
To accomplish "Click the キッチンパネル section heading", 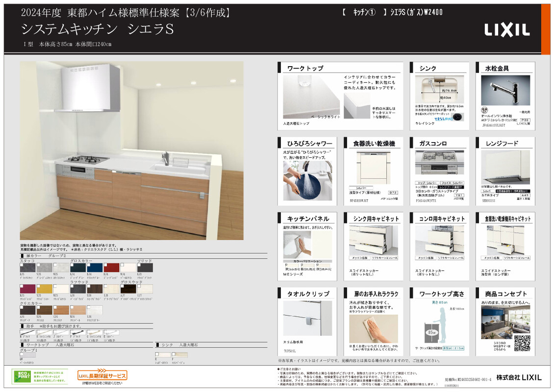I will tap(307, 219).
